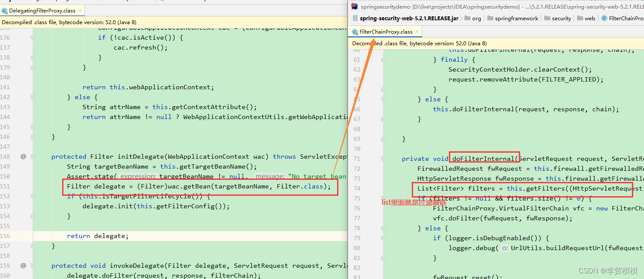Collapse the fold marker at line 145

point(33,127)
